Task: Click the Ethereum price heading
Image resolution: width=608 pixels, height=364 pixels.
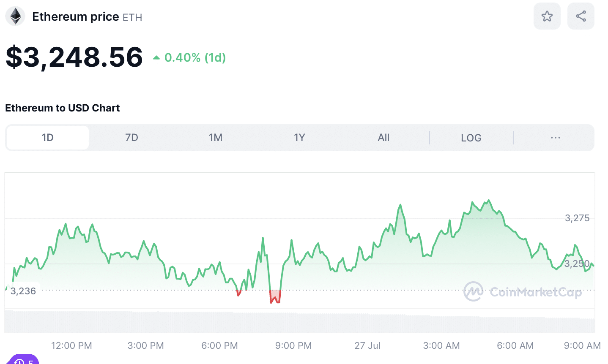Action: coord(75,16)
